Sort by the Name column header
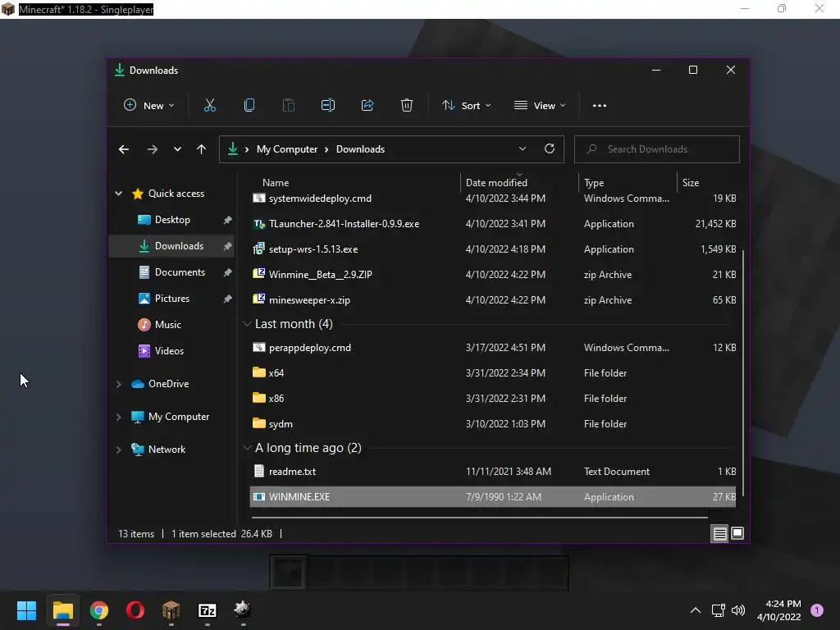The height and width of the screenshot is (630, 840). [276, 183]
